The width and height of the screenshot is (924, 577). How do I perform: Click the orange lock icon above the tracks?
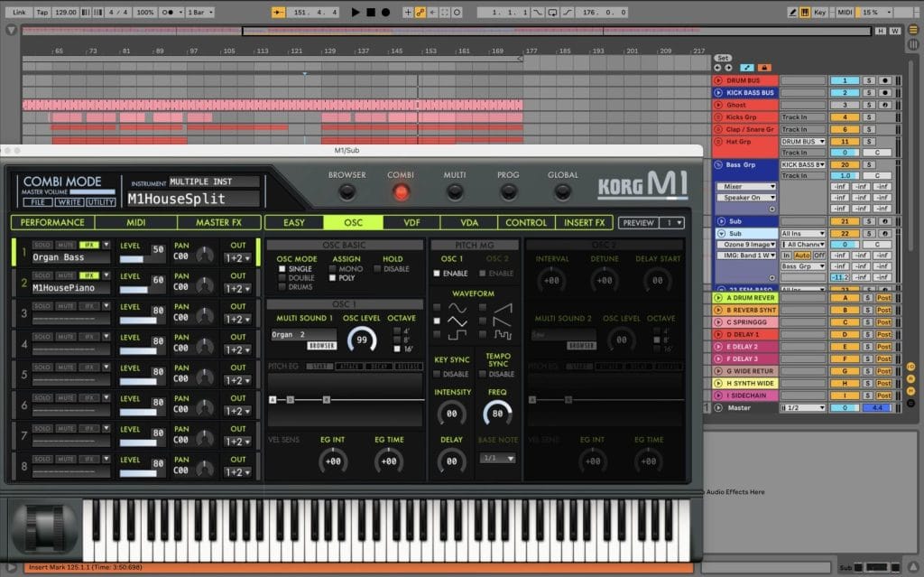(764, 68)
